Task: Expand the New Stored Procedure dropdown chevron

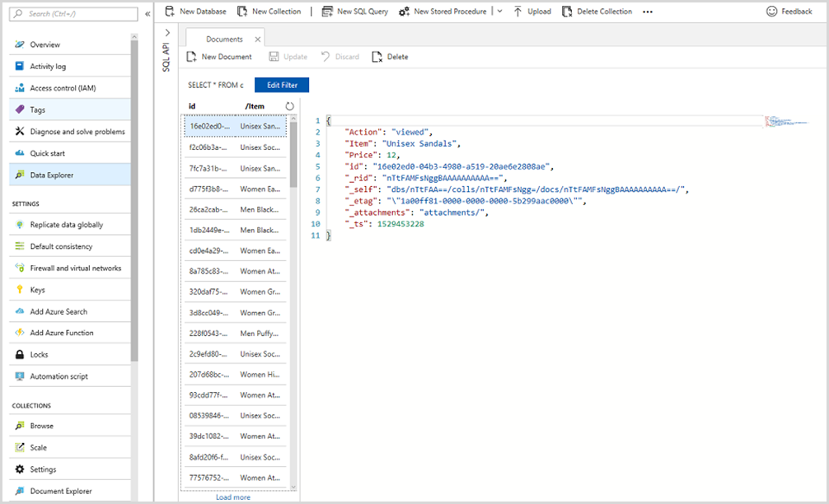Action: (x=499, y=11)
